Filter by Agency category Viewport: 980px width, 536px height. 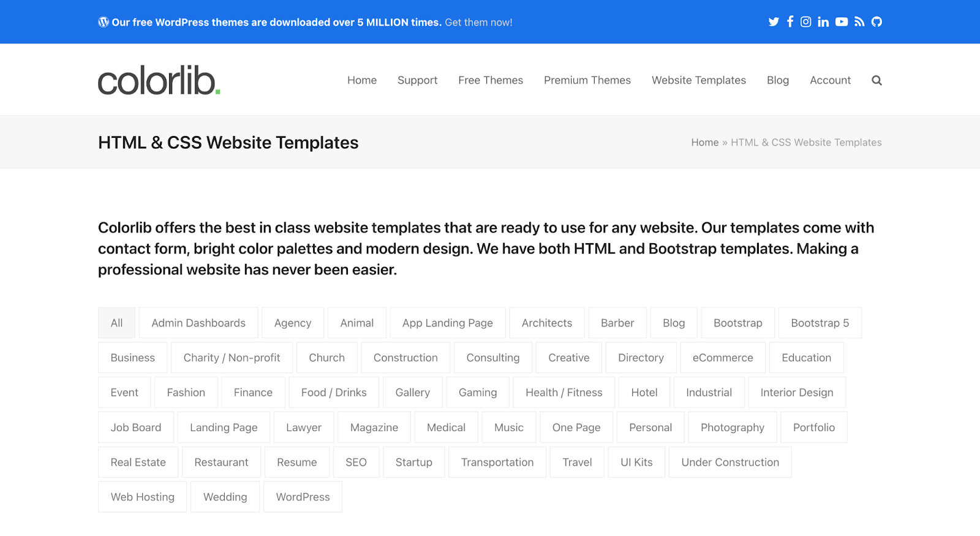[293, 323]
